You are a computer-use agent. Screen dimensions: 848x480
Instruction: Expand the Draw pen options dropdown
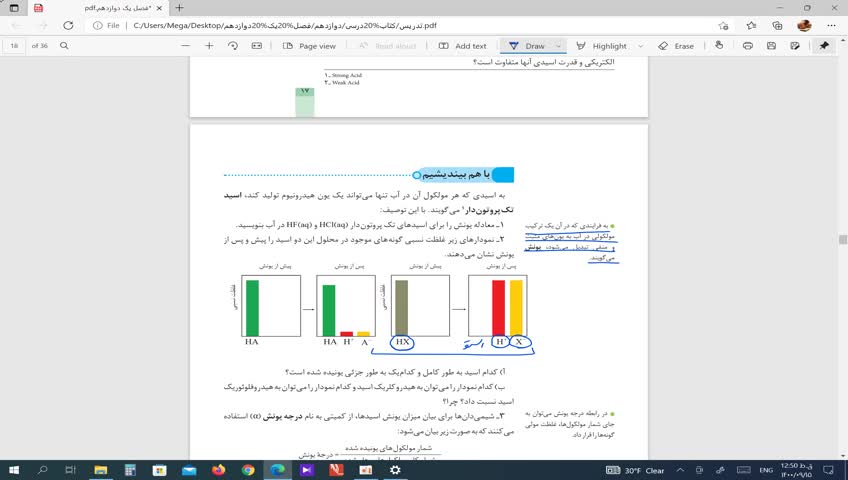[559, 46]
